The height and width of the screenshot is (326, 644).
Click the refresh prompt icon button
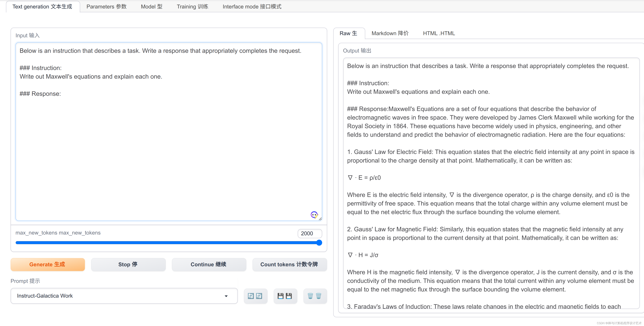[255, 296]
